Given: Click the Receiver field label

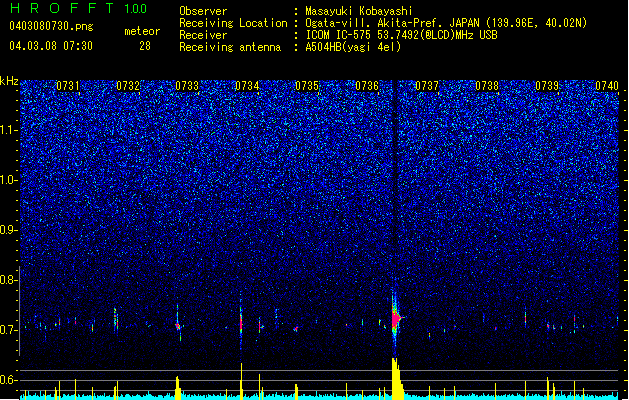Looking at the screenshot, I should [203, 35].
